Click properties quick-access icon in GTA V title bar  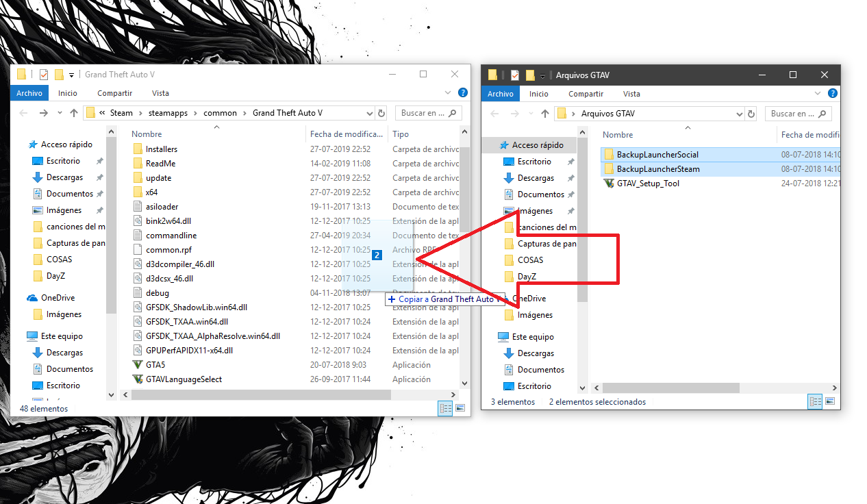(x=44, y=74)
